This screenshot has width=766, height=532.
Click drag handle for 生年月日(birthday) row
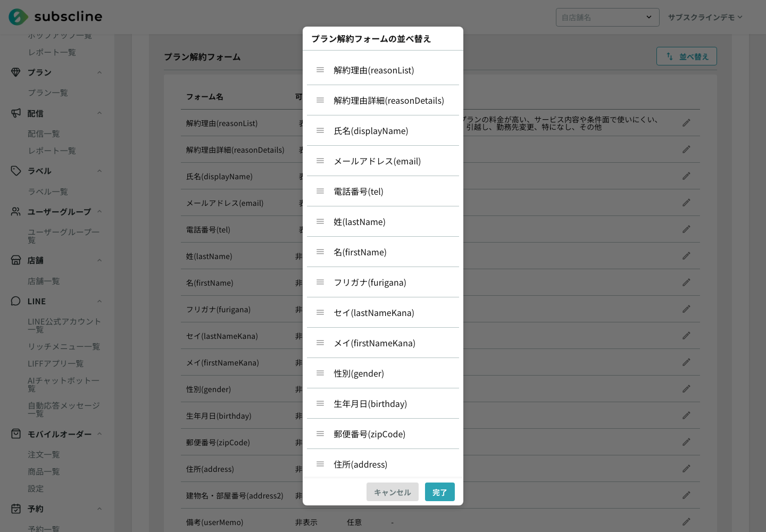[320, 403]
